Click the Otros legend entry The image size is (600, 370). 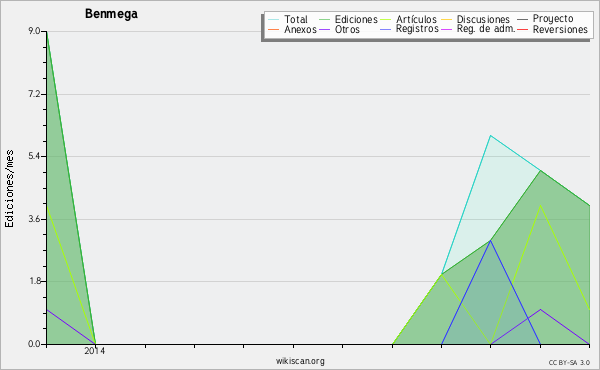347,29
